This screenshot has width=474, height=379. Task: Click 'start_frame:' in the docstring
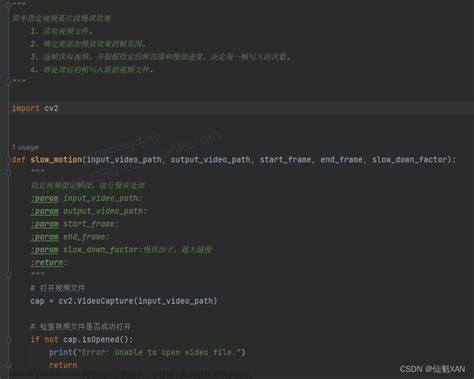click(91, 224)
